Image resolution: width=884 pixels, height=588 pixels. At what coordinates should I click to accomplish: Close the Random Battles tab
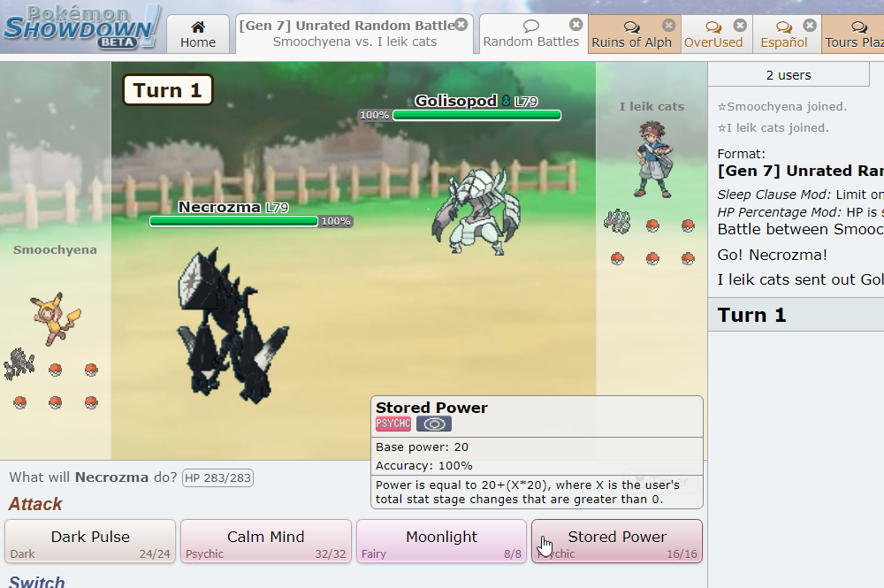tap(575, 24)
